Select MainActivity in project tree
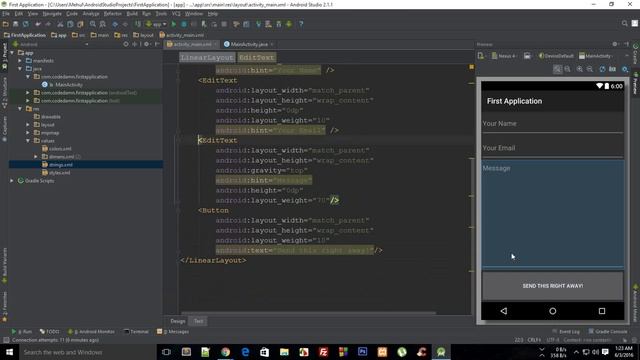This screenshot has width=640, height=360. pos(69,85)
